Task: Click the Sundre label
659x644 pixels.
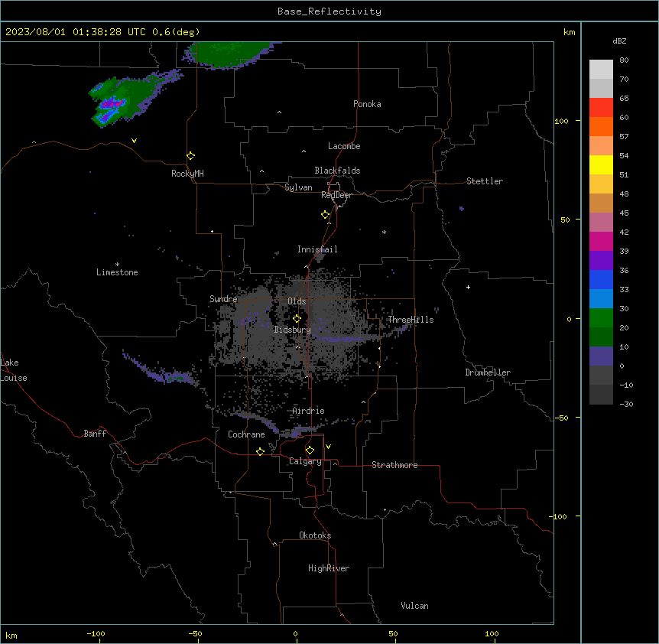Action: [223, 299]
